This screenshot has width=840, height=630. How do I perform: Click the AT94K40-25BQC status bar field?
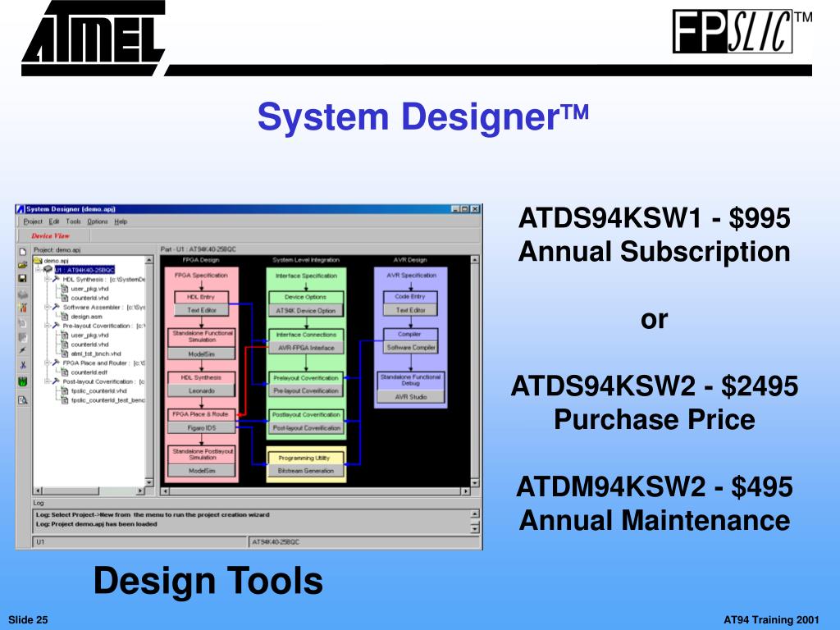(364, 542)
